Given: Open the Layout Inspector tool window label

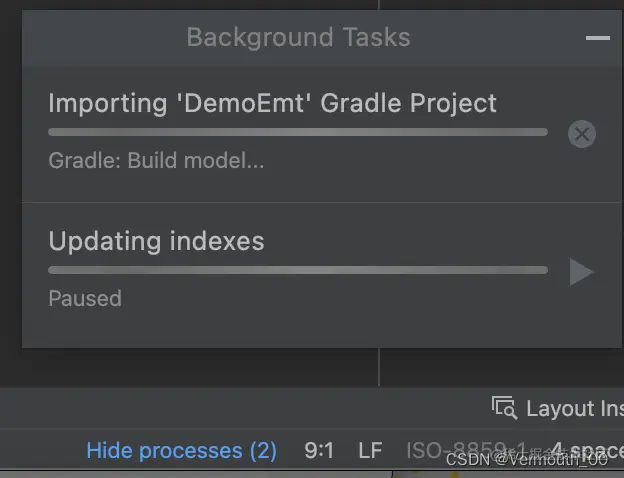Looking at the screenshot, I should [x=575, y=408].
